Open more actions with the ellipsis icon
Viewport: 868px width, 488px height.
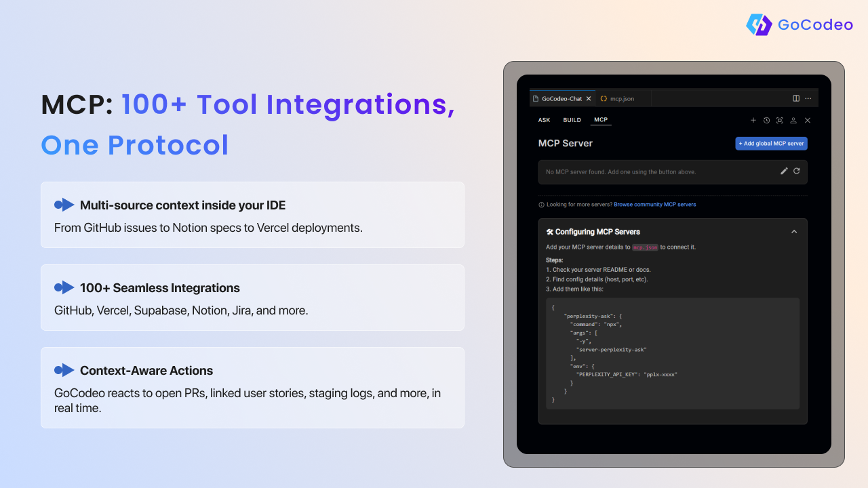(x=808, y=98)
